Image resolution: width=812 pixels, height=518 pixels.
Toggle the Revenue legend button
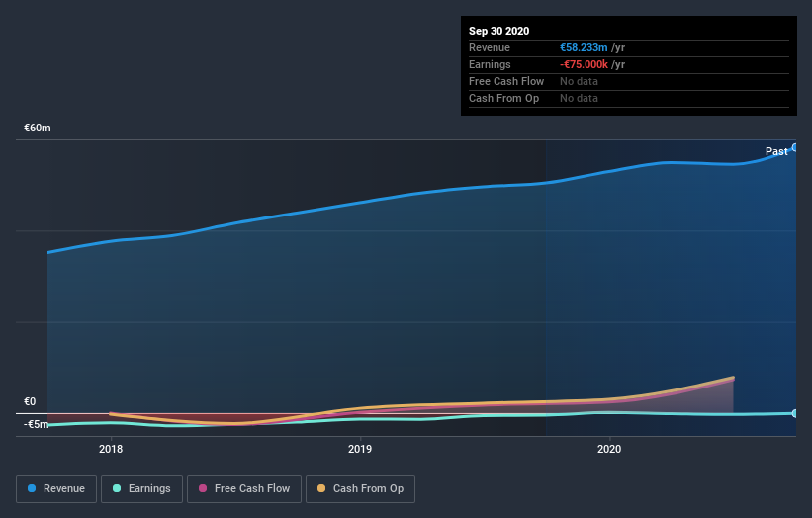[56, 489]
